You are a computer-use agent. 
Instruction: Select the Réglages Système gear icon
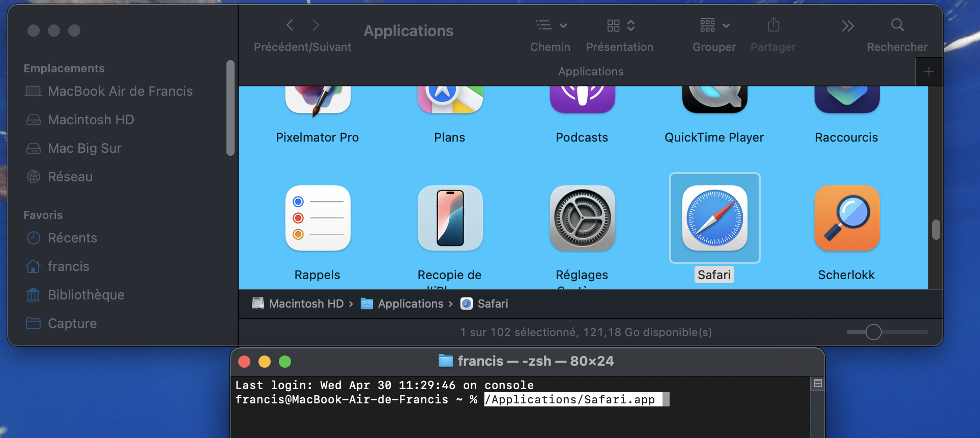(582, 218)
